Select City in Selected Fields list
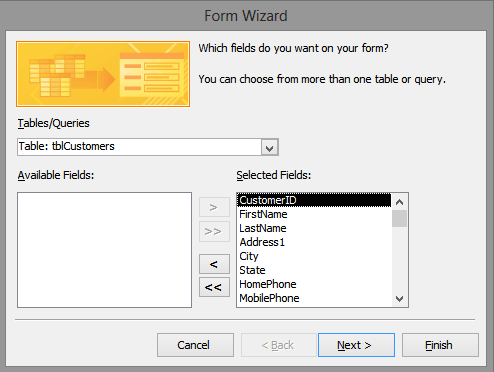494x372 pixels. [314, 256]
